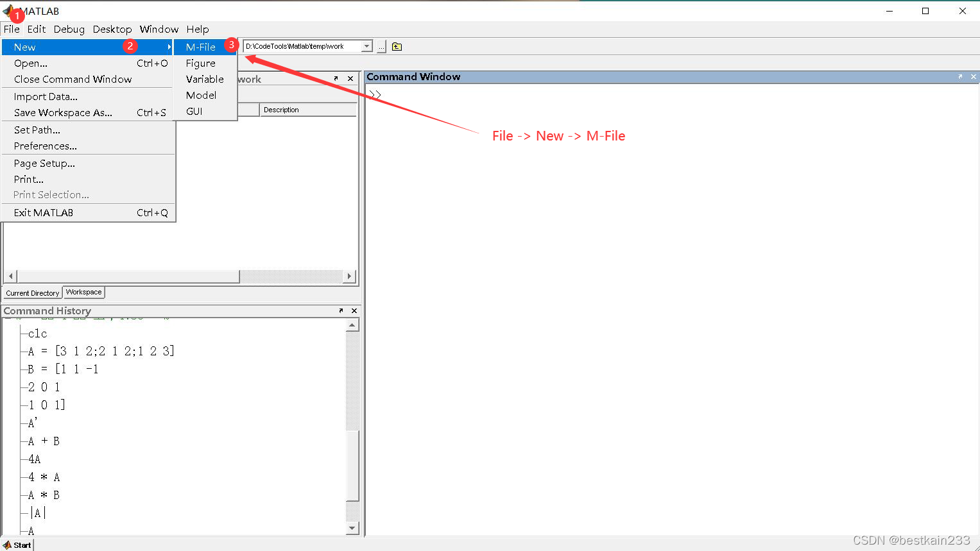Open Set Path... dialog

point(88,130)
